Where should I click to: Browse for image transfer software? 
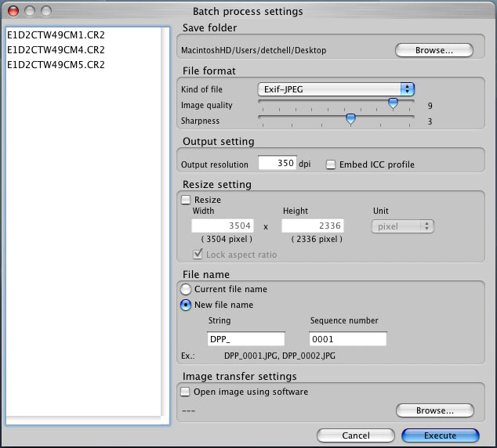coord(434,410)
